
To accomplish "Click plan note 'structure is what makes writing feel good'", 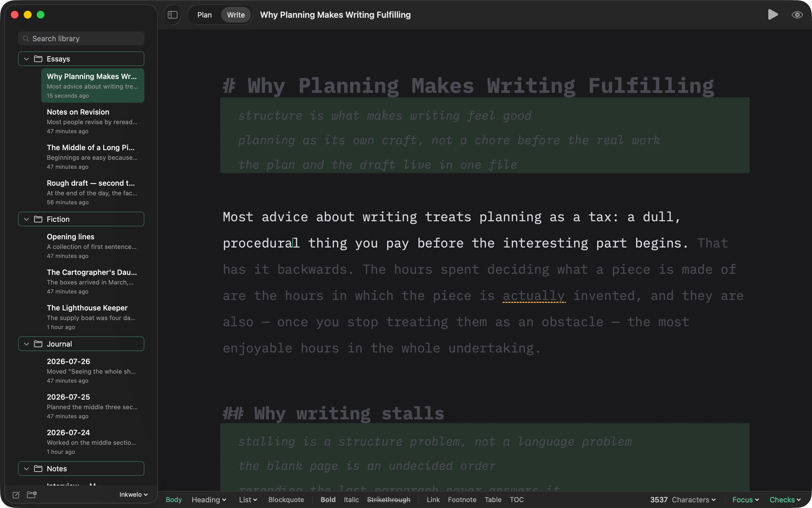I will pos(385,116).
